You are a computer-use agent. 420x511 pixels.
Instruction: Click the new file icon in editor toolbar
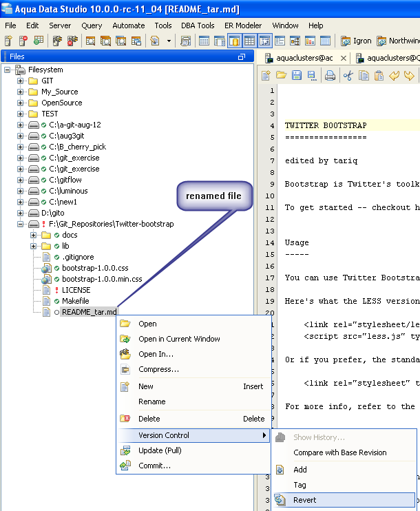tap(266, 76)
